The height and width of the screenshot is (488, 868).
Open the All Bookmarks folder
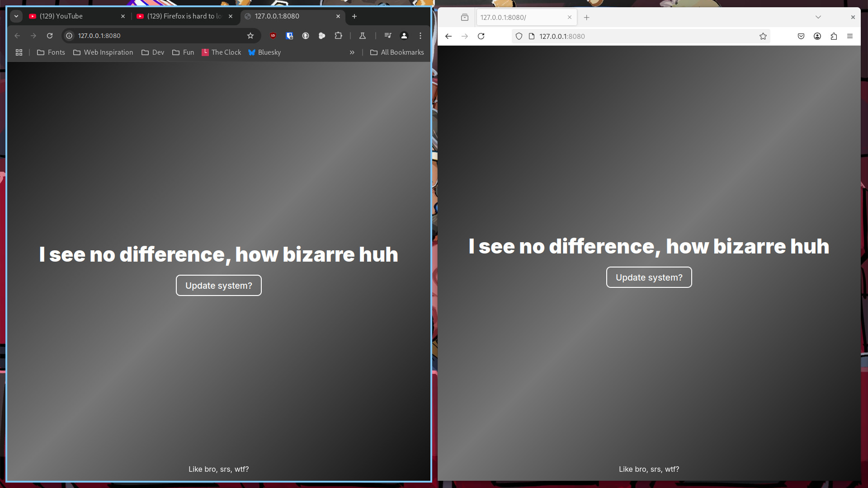[397, 52]
